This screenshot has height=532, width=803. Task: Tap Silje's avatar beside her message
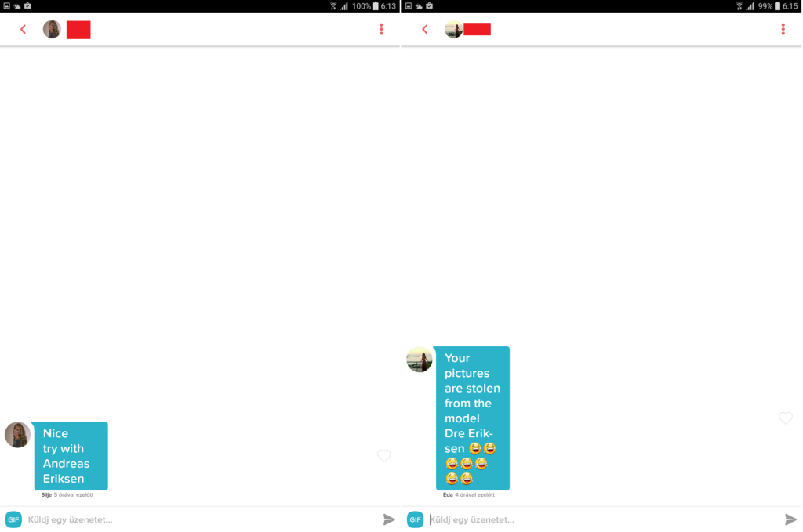(17, 435)
